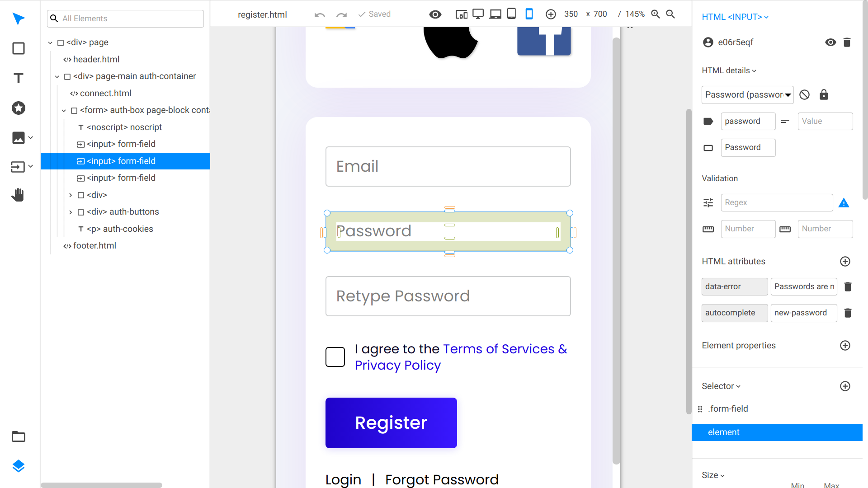The height and width of the screenshot is (488, 868).
Task: Click the undo arrow in top toolbar
Action: click(320, 14)
